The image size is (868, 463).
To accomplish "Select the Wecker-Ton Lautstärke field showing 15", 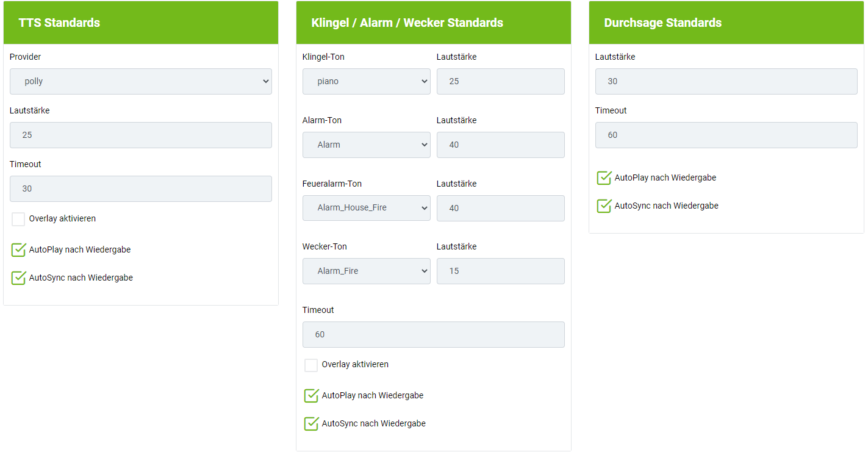I will tap(500, 271).
